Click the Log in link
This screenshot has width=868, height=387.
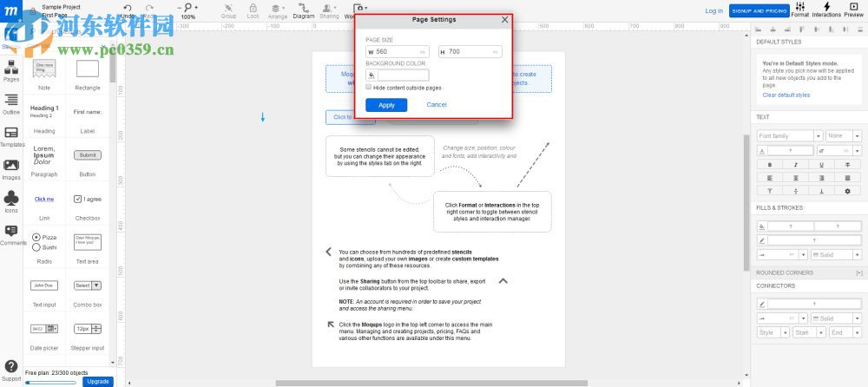click(x=713, y=10)
